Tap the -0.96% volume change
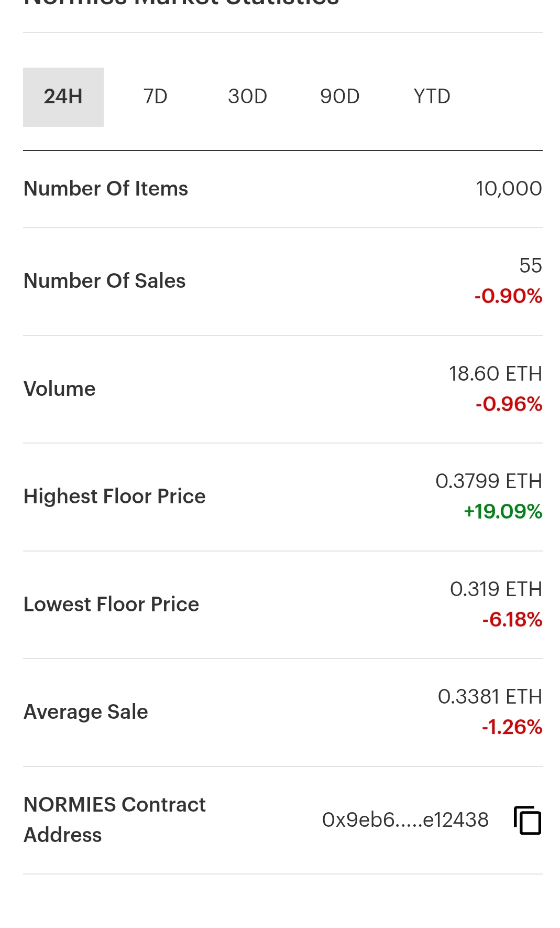The width and height of the screenshot is (560, 928). pos(509,404)
